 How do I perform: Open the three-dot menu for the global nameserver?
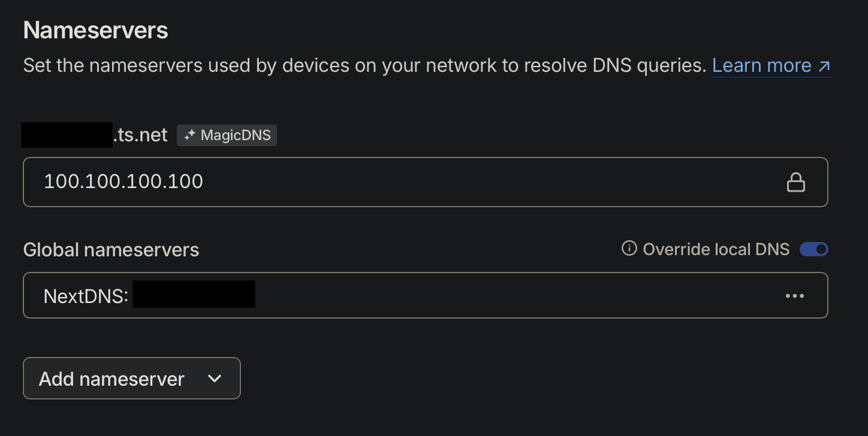coord(794,295)
